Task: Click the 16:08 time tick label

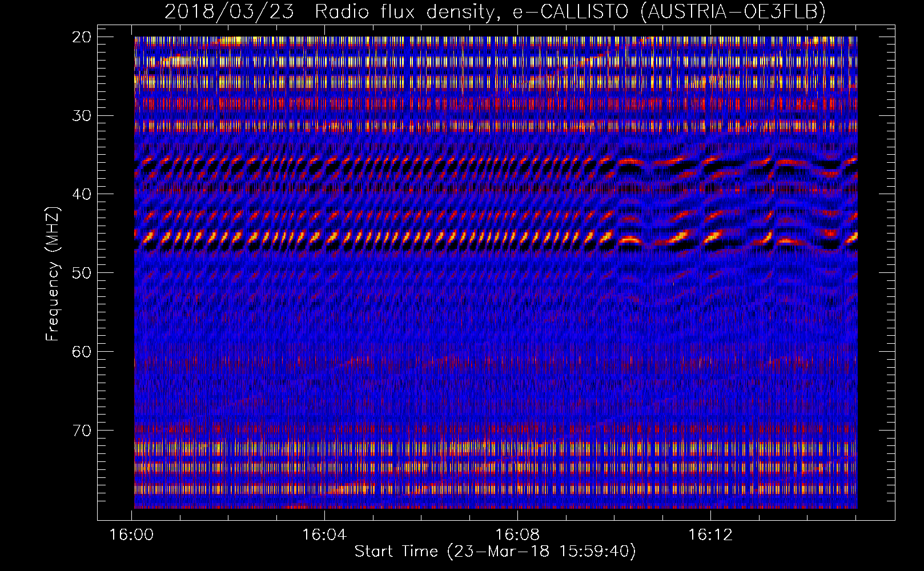Action: 517,535
